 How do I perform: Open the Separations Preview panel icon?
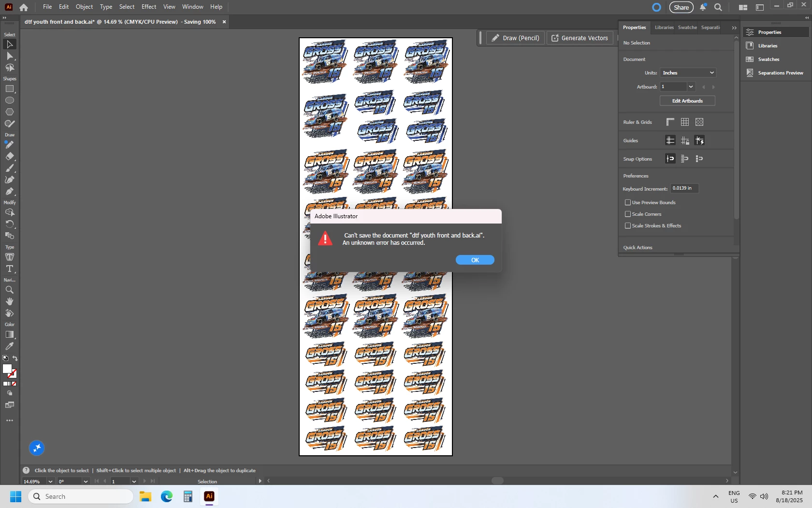pyautogui.click(x=750, y=73)
